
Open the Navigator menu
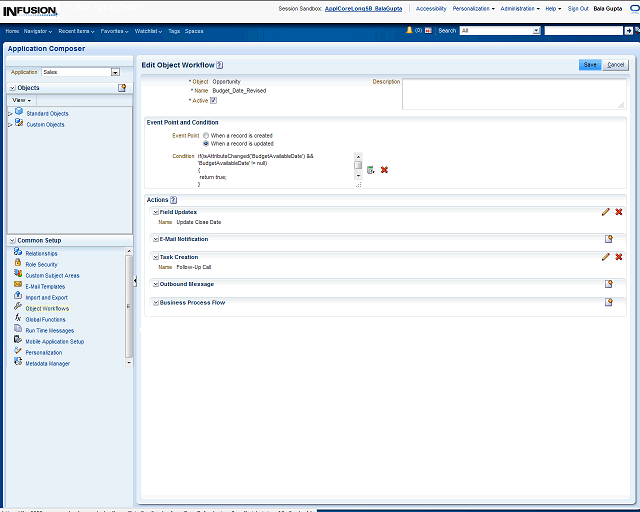[38, 31]
